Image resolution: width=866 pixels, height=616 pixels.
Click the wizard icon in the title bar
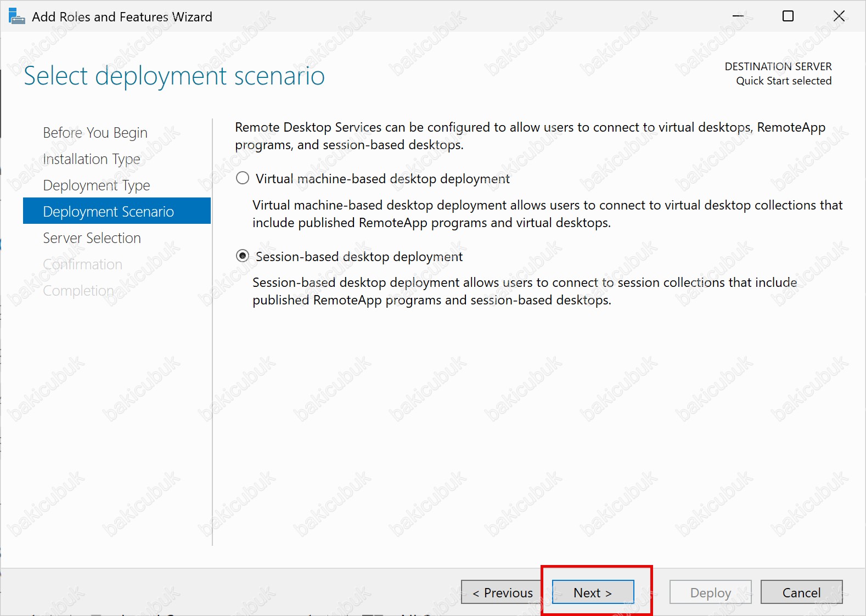coord(16,16)
